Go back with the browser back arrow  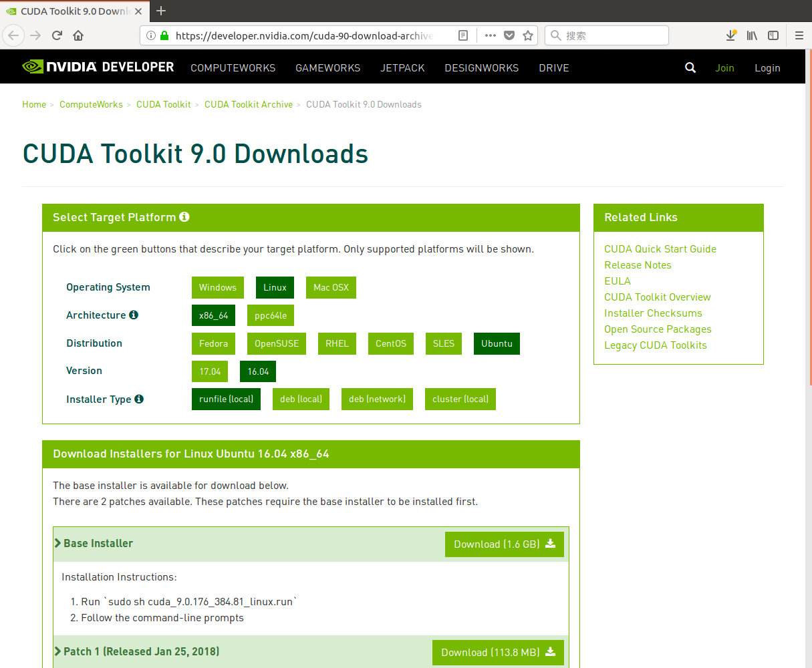pos(14,35)
